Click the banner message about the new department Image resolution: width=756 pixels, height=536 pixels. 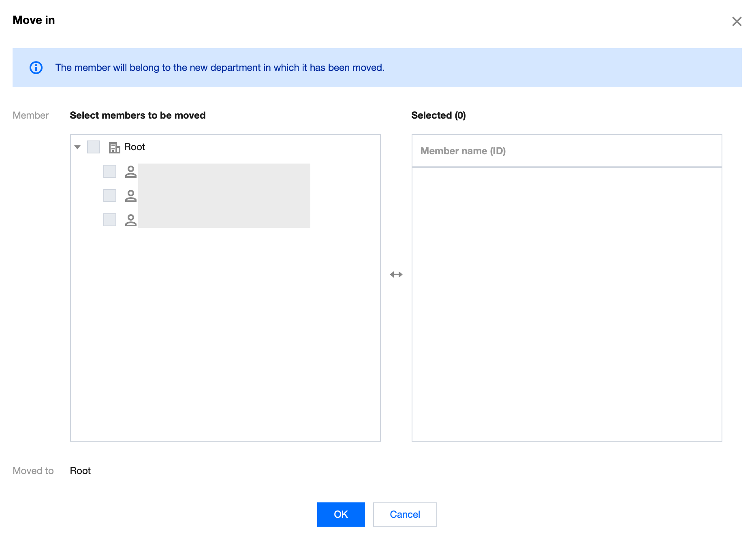pyautogui.click(x=220, y=68)
